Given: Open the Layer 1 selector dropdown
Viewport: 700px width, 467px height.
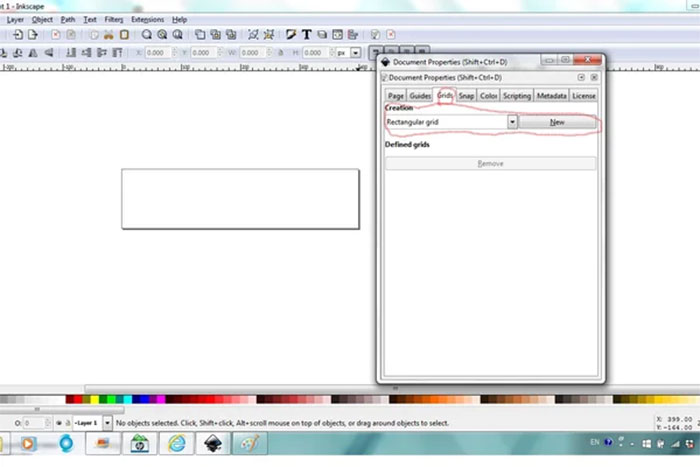Looking at the screenshot, I should click(x=106, y=424).
